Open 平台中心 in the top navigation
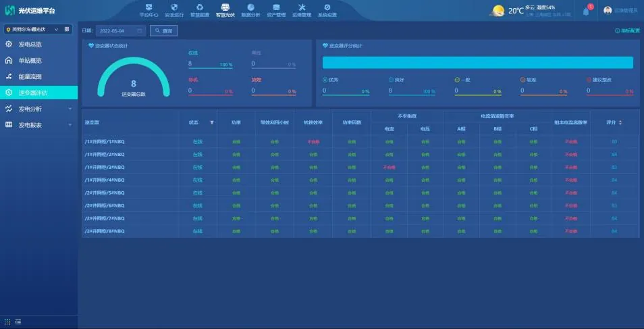The width and height of the screenshot is (644, 329). click(149, 10)
